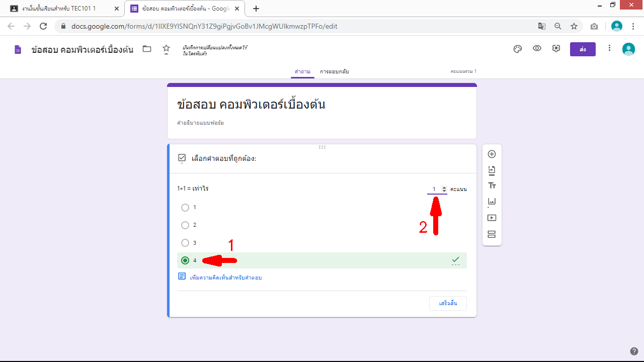Click the purple ส่ง send button

tap(583, 49)
